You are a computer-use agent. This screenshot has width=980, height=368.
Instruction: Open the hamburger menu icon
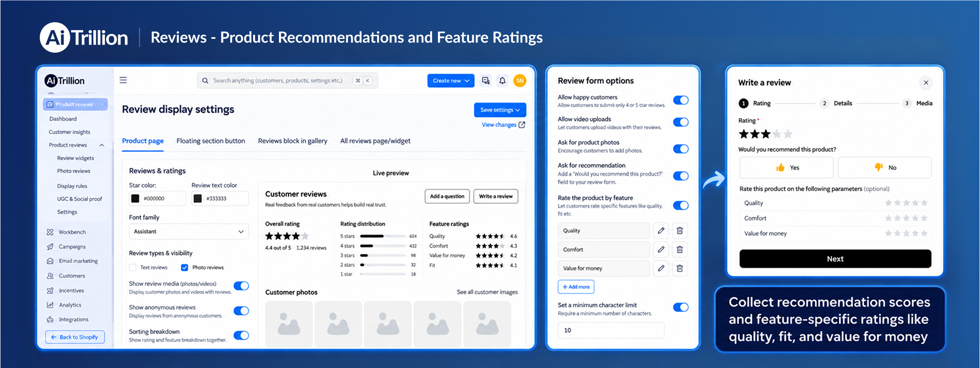[x=123, y=80]
